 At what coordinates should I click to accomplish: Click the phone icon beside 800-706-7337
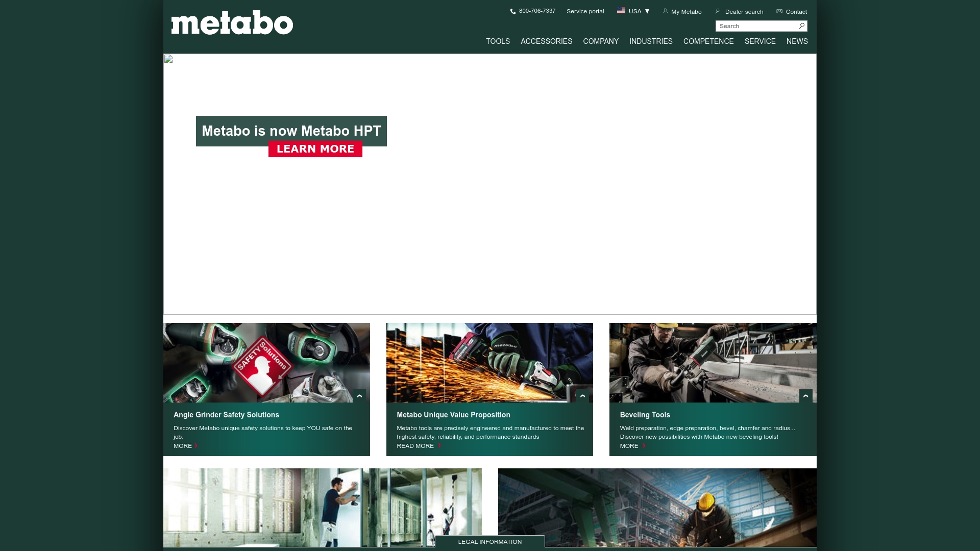513,11
